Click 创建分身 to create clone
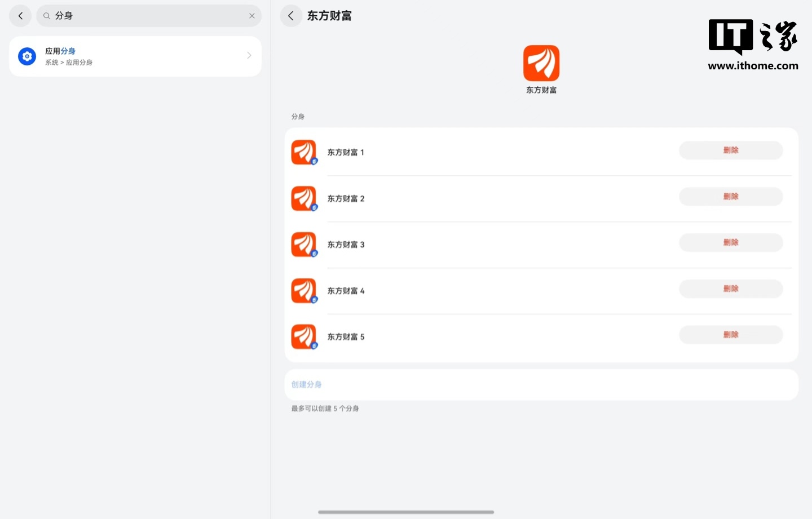The image size is (812, 519). pos(307,384)
